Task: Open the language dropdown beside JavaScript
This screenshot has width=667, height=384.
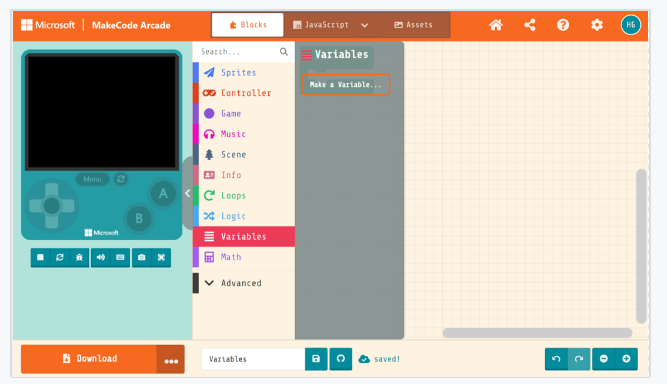Action: [x=365, y=25]
